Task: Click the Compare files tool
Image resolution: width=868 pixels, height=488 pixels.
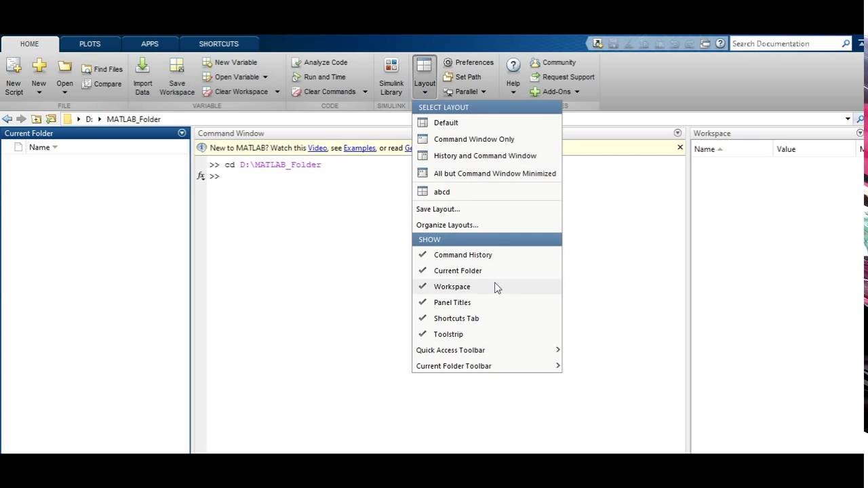Action: coord(102,84)
